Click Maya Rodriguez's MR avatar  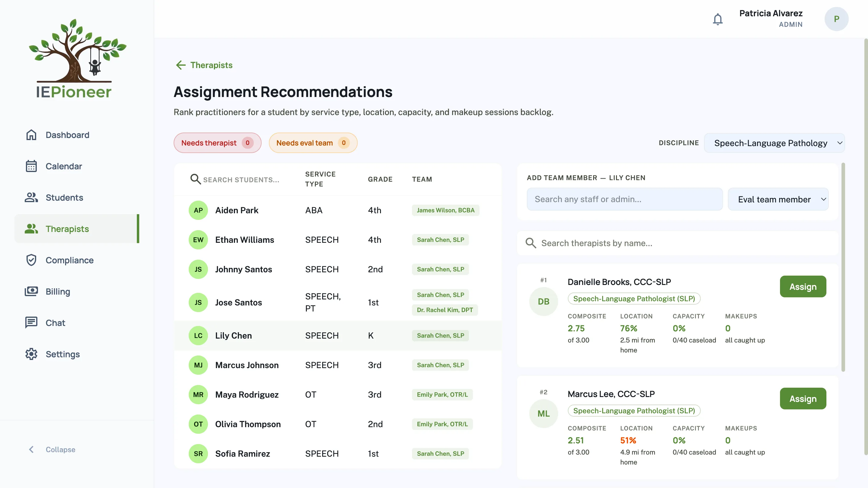(198, 395)
